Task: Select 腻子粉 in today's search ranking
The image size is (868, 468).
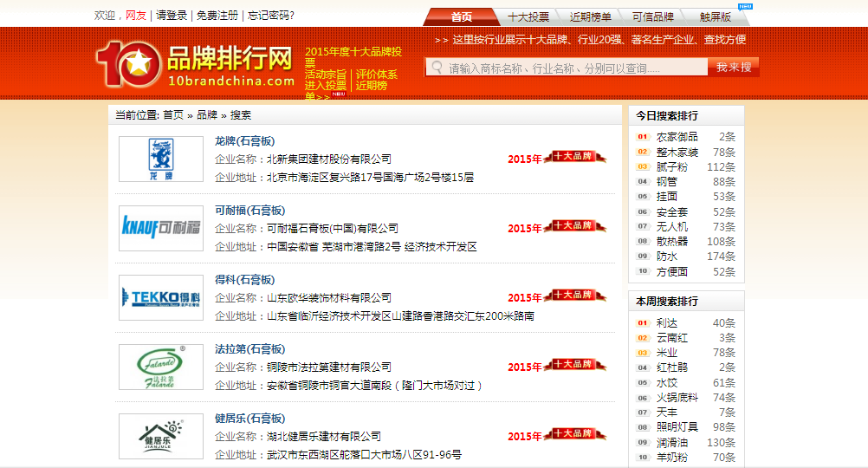Action: (672, 166)
